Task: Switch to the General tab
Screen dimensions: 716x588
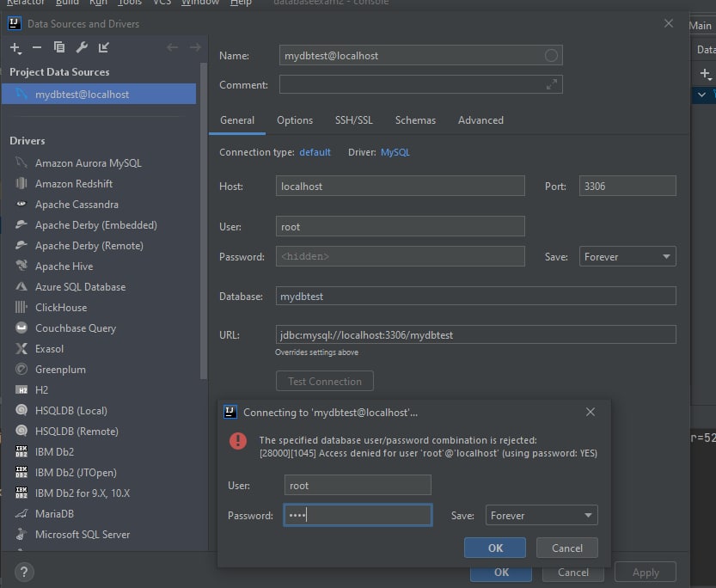Action: pos(237,120)
